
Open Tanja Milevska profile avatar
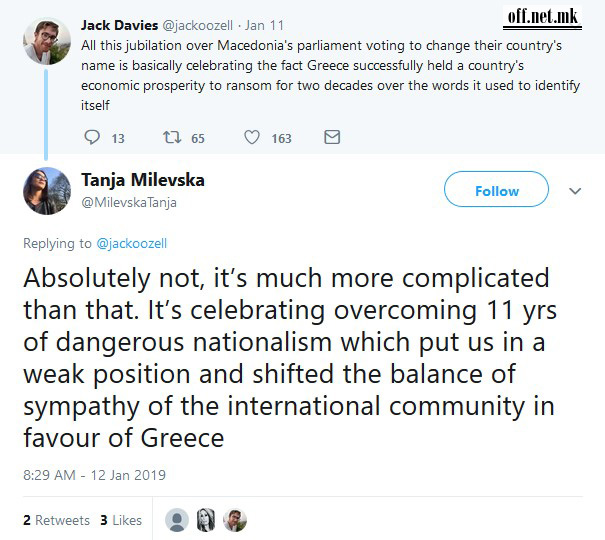pyautogui.click(x=47, y=191)
